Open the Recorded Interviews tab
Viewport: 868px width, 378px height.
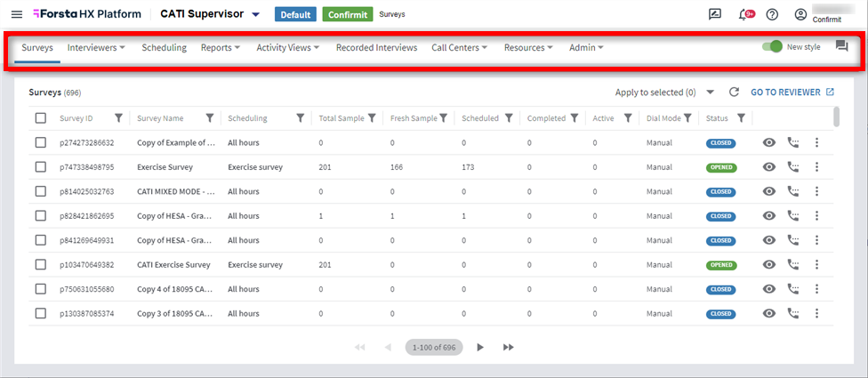point(376,48)
